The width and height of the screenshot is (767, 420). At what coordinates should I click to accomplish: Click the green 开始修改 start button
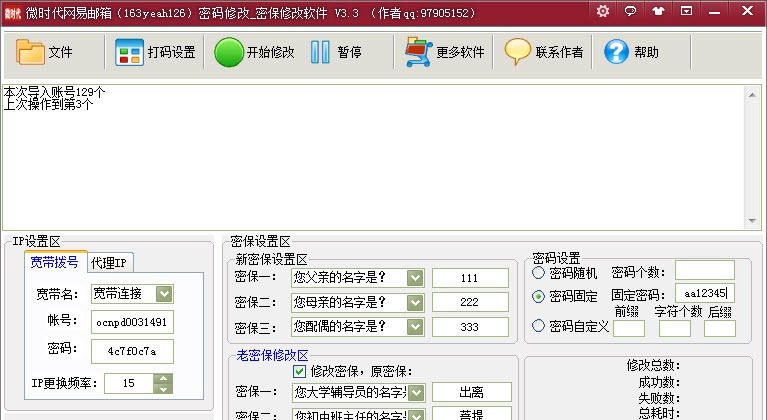coord(254,52)
